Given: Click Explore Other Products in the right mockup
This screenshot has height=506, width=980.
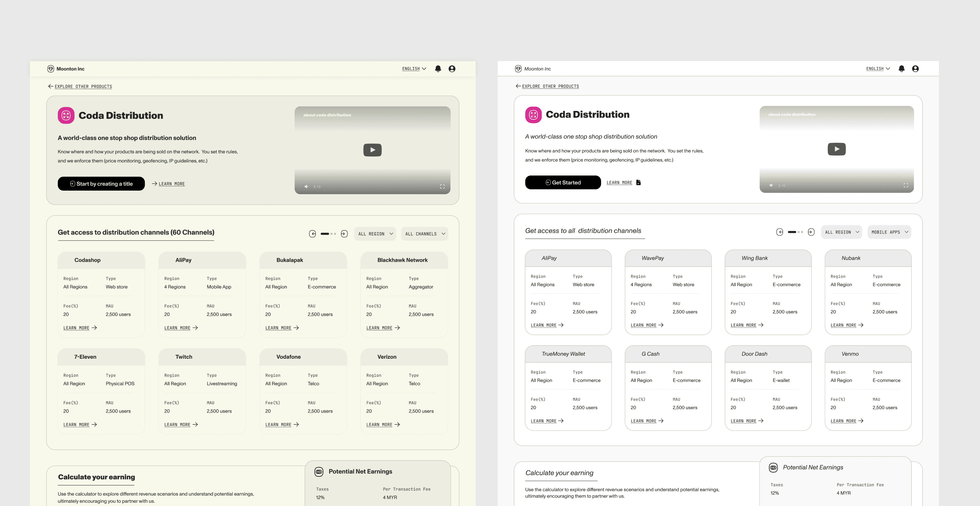Looking at the screenshot, I should click(x=547, y=86).
